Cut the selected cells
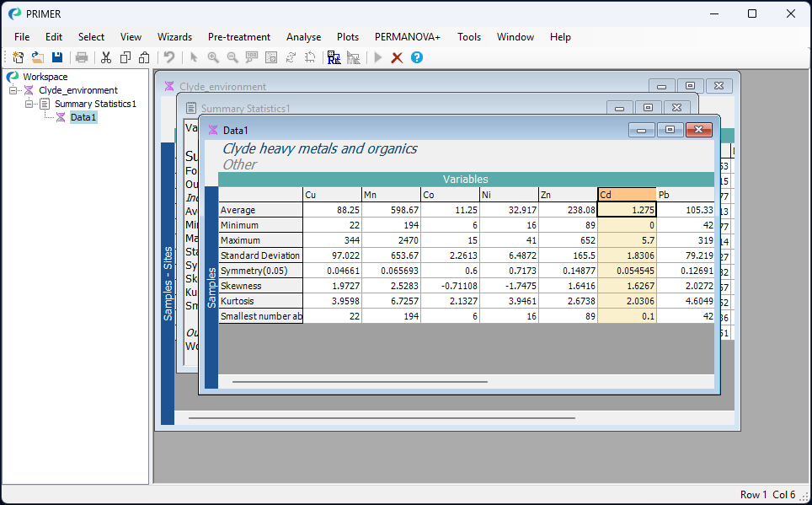This screenshot has height=505, width=812. (106, 57)
